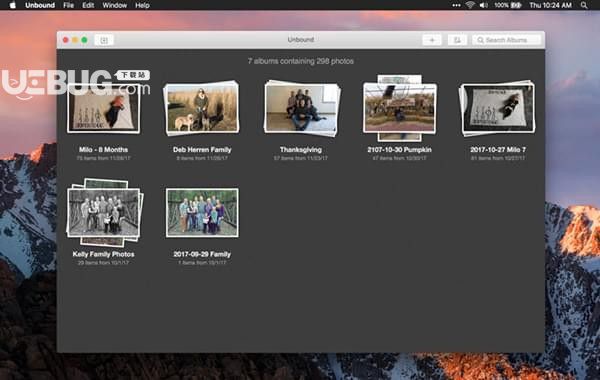Click the 'Milo - 8 Months' album title
600x380 pixels.
103,150
